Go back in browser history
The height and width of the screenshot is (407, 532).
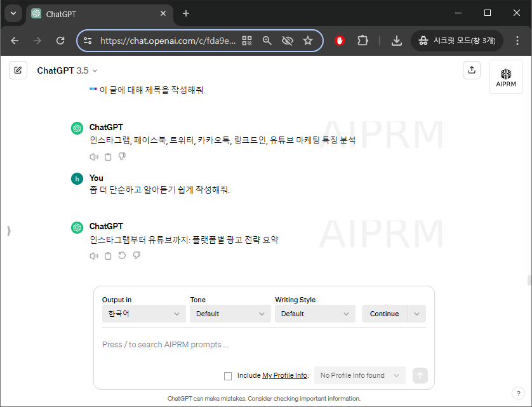[15, 41]
